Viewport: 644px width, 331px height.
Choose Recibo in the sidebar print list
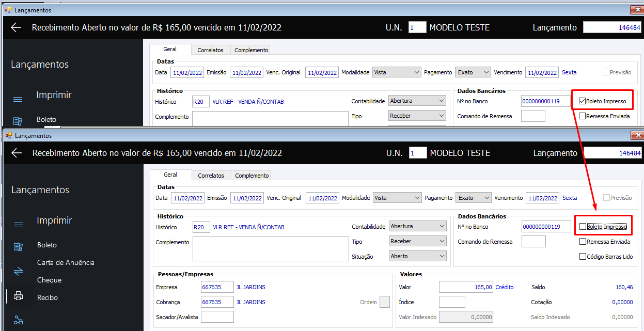[x=48, y=297]
